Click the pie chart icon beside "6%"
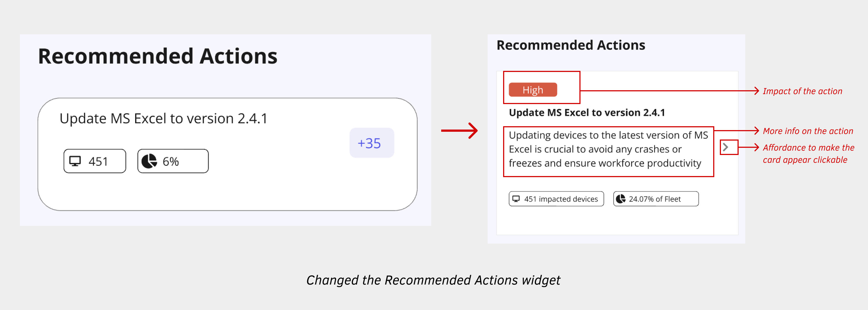Image resolution: width=868 pixels, height=310 pixels. point(149,161)
